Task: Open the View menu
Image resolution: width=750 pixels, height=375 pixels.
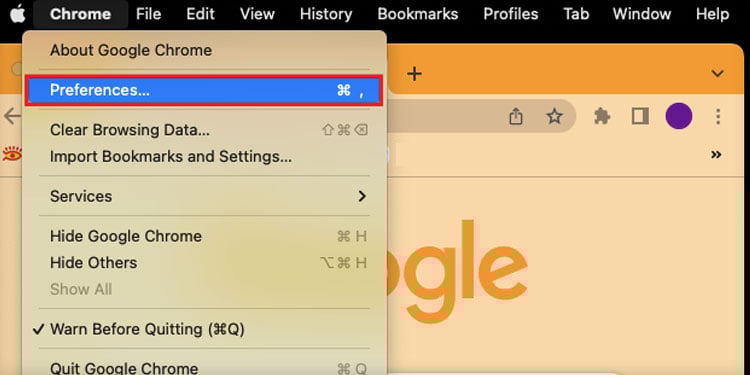Action: click(x=257, y=14)
